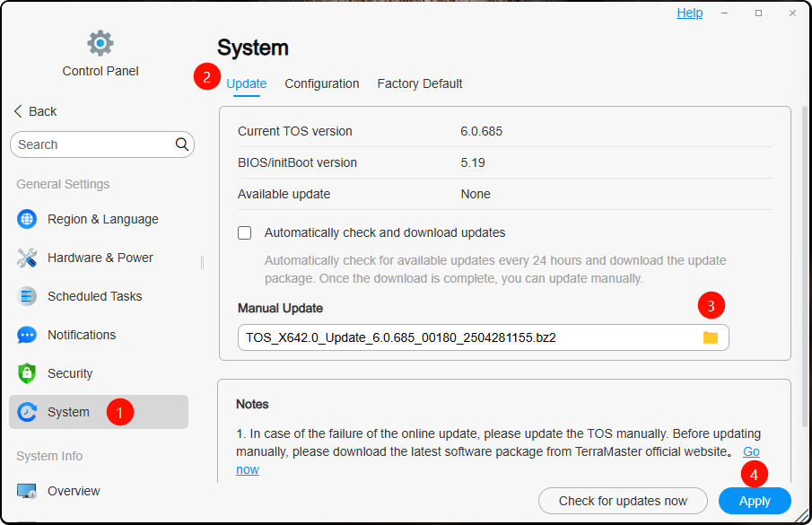Click the Manual Update heading

click(280, 309)
